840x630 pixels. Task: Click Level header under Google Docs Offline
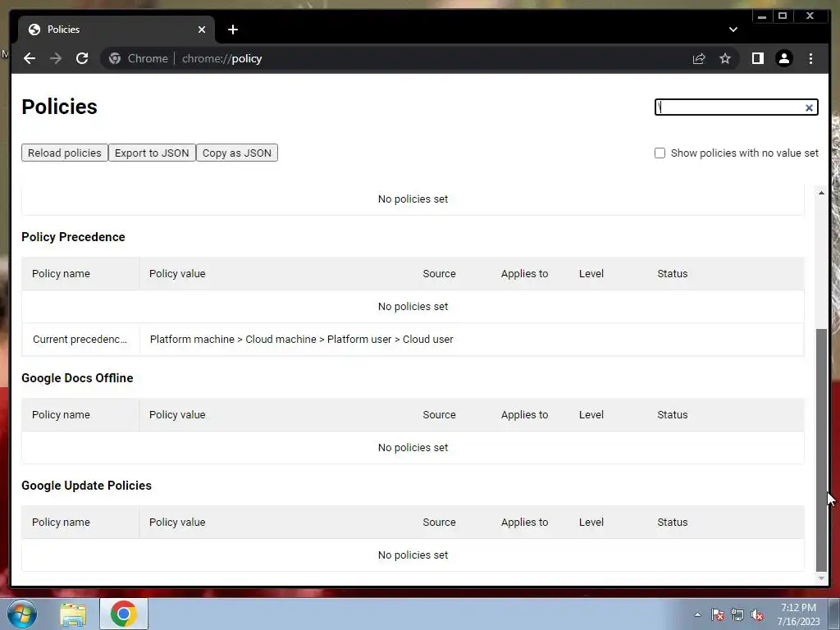click(x=591, y=414)
